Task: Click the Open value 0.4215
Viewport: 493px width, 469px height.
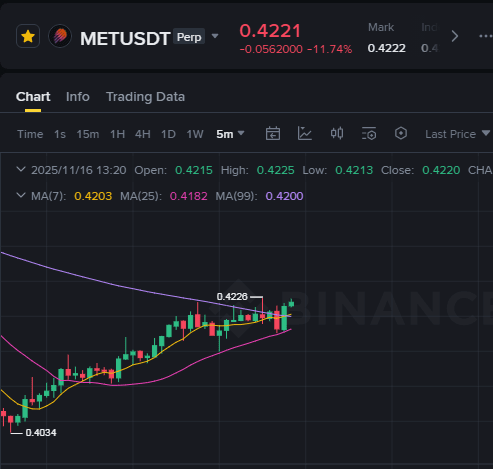Action: (x=194, y=170)
